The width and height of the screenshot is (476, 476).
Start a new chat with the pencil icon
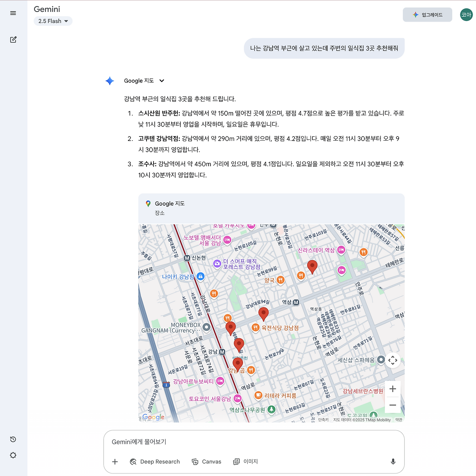click(13, 39)
